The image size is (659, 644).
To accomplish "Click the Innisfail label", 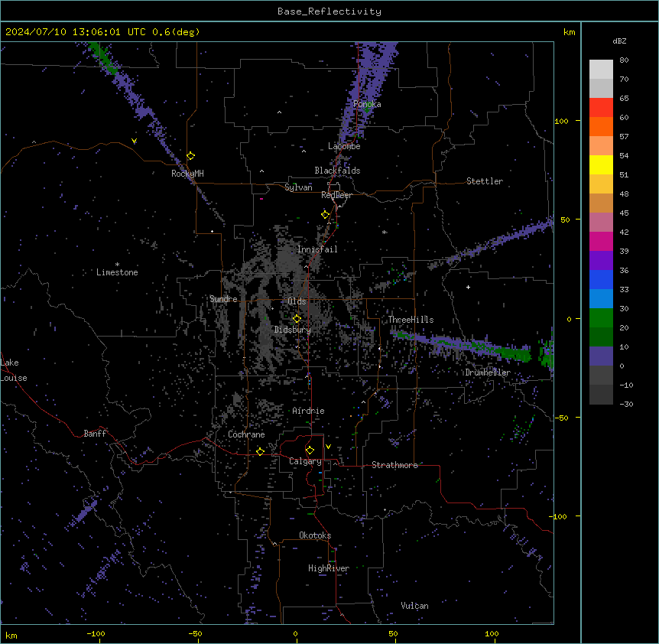I will pos(317,249).
